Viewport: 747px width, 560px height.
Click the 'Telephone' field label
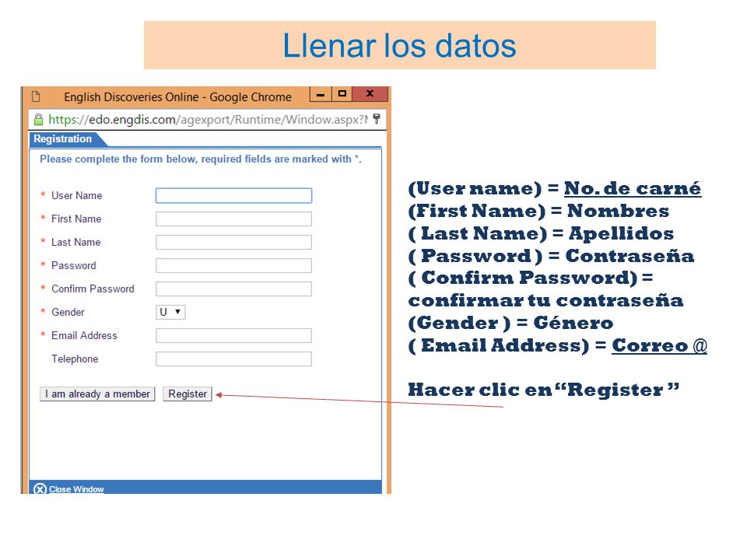[x=75, y=359]
